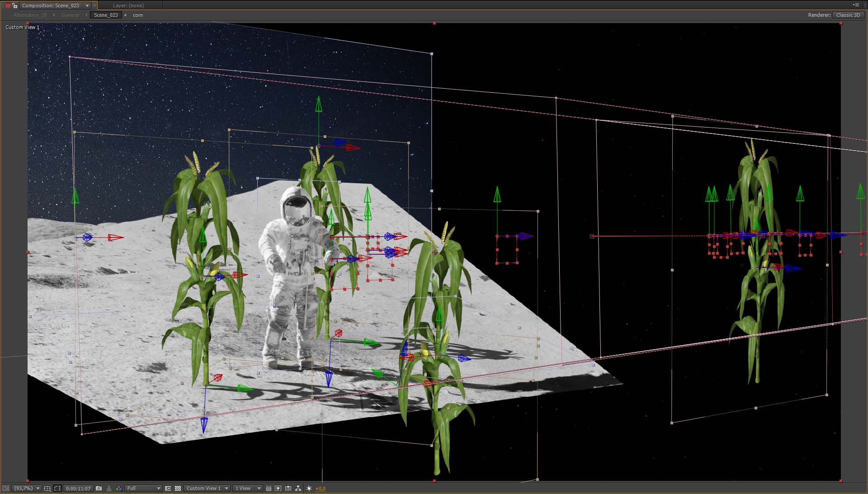The width and height of the screenshot is (868, 494).
Task: Click the current time 0:00:11:07 field
Action: [78, 489]
